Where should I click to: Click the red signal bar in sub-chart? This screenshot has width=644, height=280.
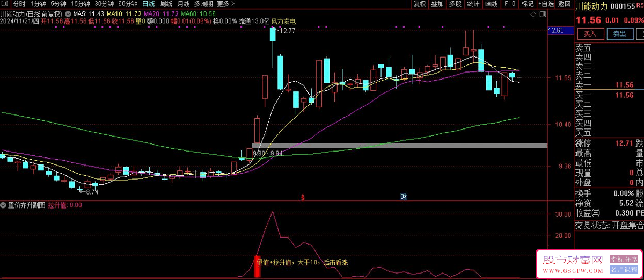click(x=257, y=267)
